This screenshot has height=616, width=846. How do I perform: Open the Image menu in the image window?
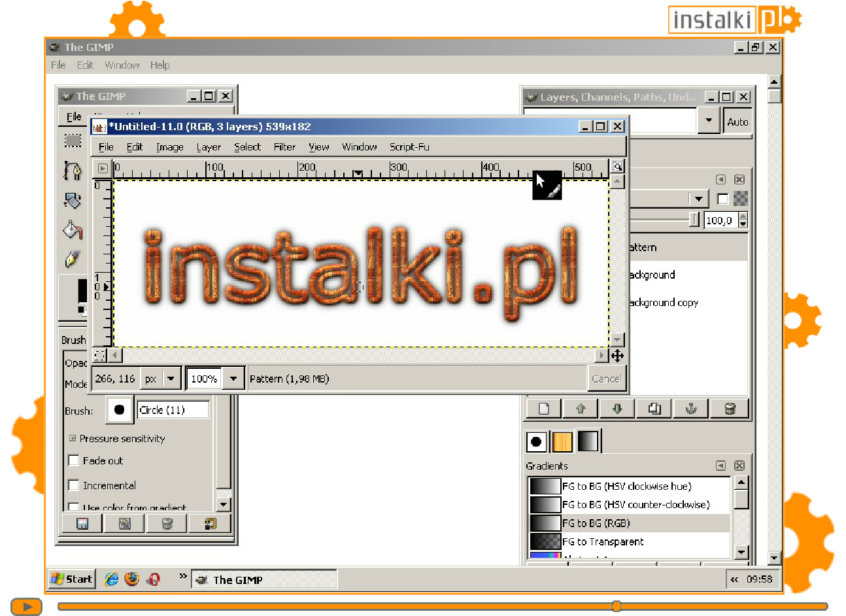point(169,147)
